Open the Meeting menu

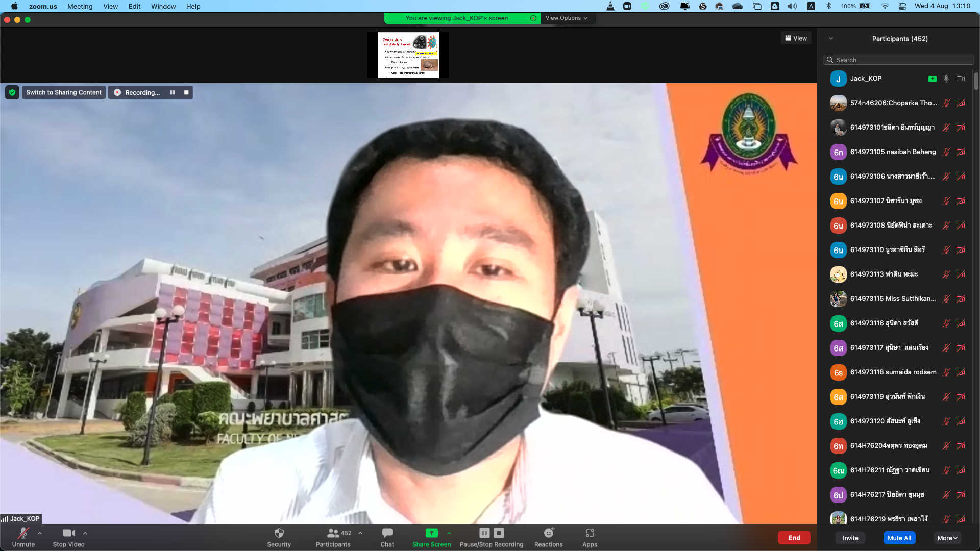80,6
